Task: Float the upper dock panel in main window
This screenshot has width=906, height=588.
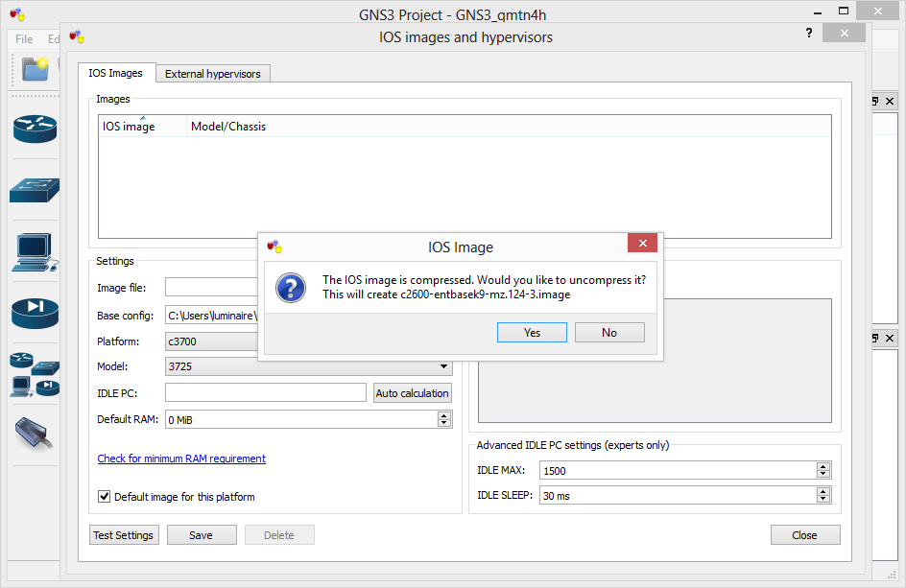Action: [875, 101]
